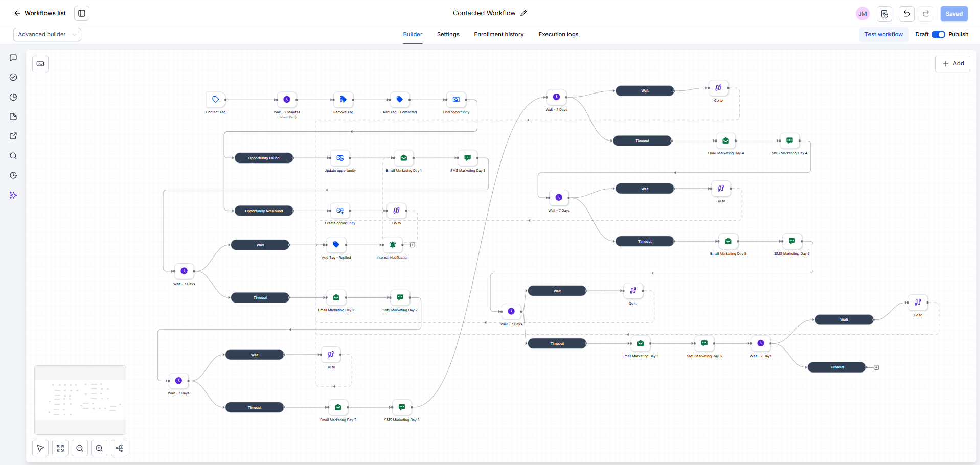The height and width of the screenshot is (465, 980).
Task: Select the pointer cursor tool
Action: pyautogui.click(x=40, y=448)
